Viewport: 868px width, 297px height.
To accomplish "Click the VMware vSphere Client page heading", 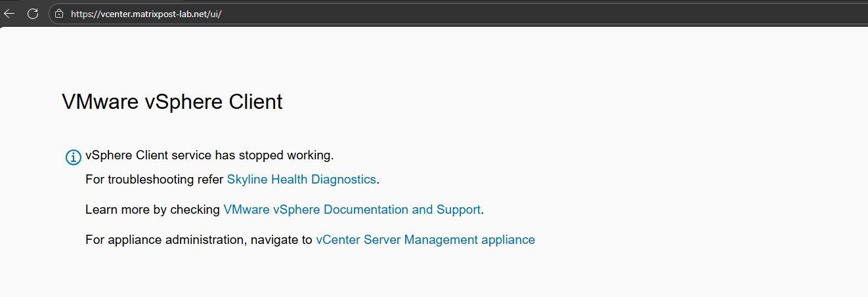I will point(172,102).
